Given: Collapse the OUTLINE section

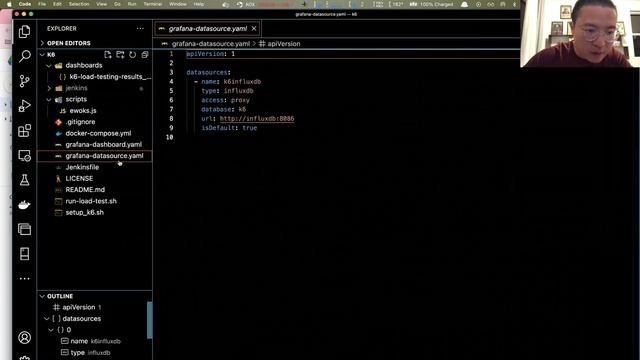Looking at the screenshot, I should 42,296.
